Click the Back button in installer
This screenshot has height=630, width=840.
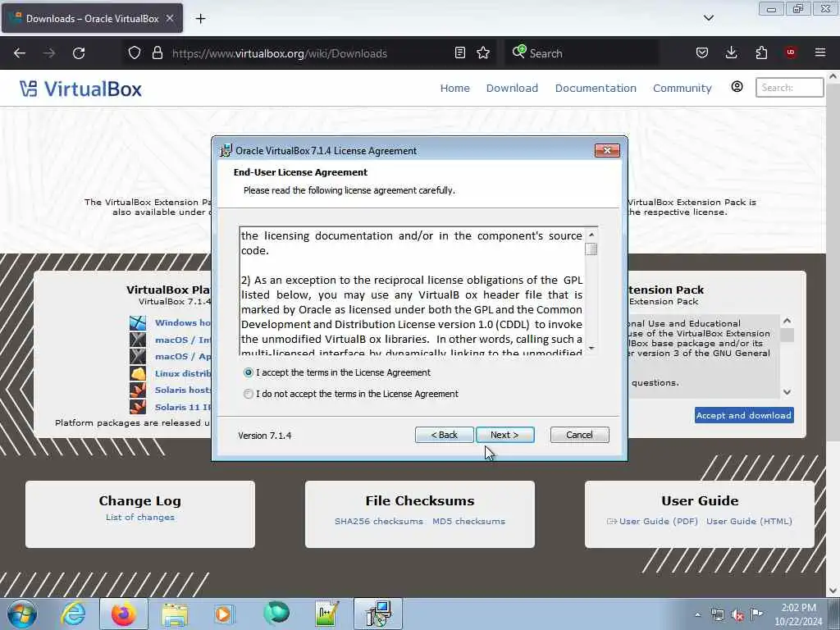tap(444, 435)
